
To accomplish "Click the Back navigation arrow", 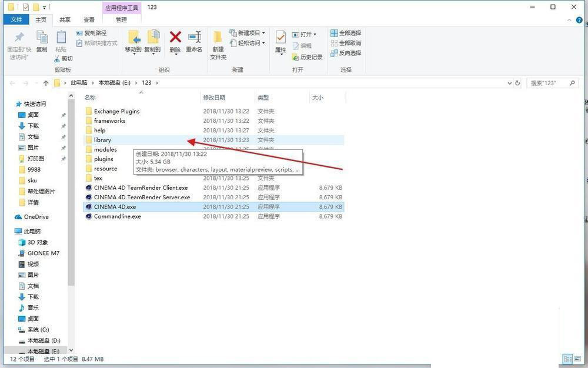I will point(12,83).
